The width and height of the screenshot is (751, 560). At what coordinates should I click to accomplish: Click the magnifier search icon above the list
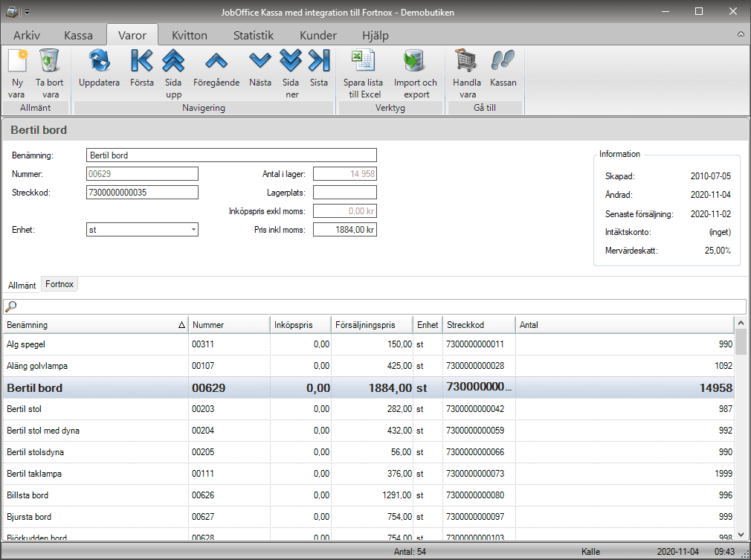[x=10, y=306]
